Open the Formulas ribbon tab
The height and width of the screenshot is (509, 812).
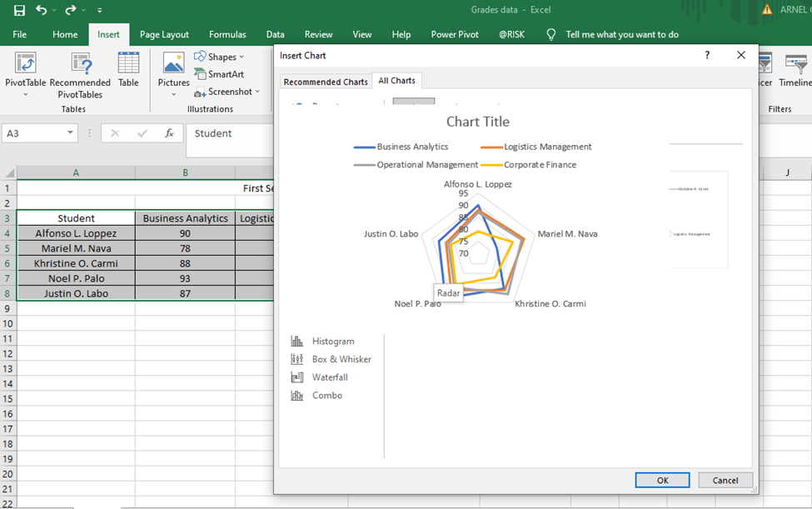(227, 35)
